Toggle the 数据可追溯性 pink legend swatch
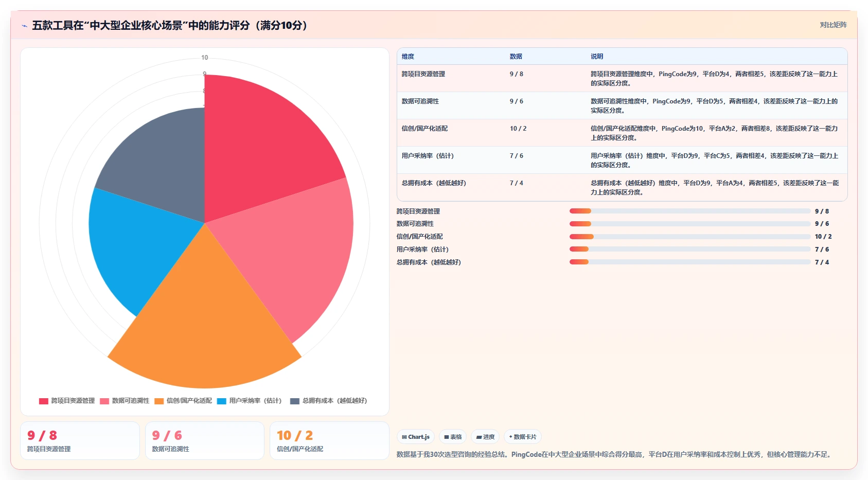The image size is (868, 480). (x=104, y=401)
